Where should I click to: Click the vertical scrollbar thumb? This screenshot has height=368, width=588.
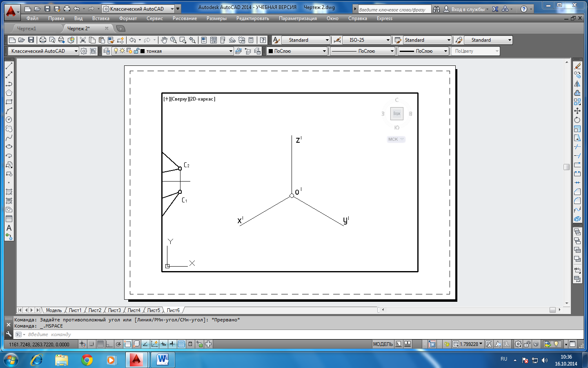pyautogui.click(x=566, y=167)
